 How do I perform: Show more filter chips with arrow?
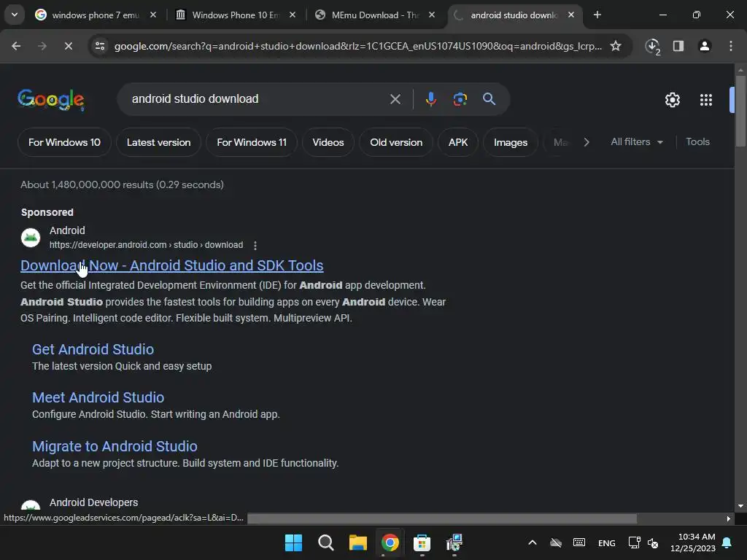tap(587, 142)
